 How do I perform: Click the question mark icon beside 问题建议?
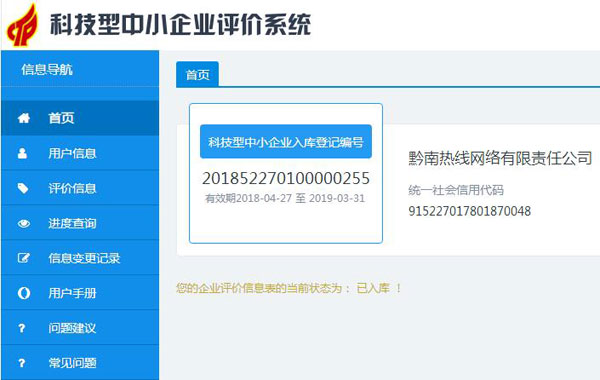22,328
